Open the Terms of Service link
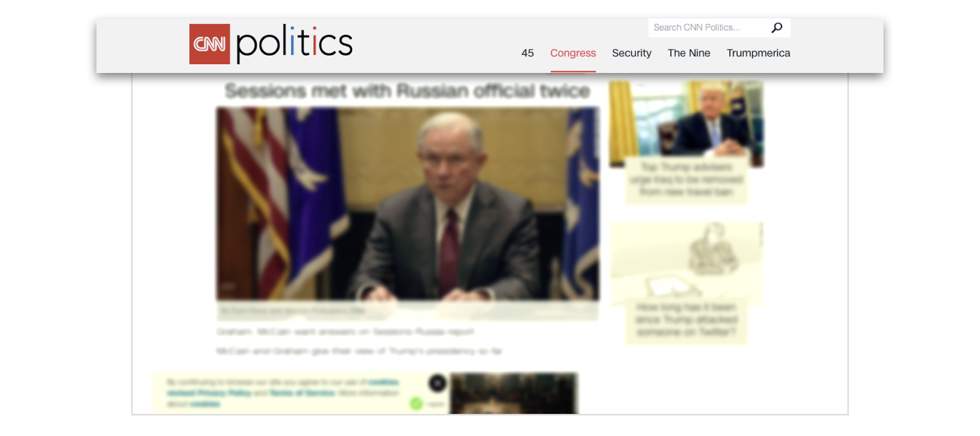The image size is (980, 436). [302, 393]
